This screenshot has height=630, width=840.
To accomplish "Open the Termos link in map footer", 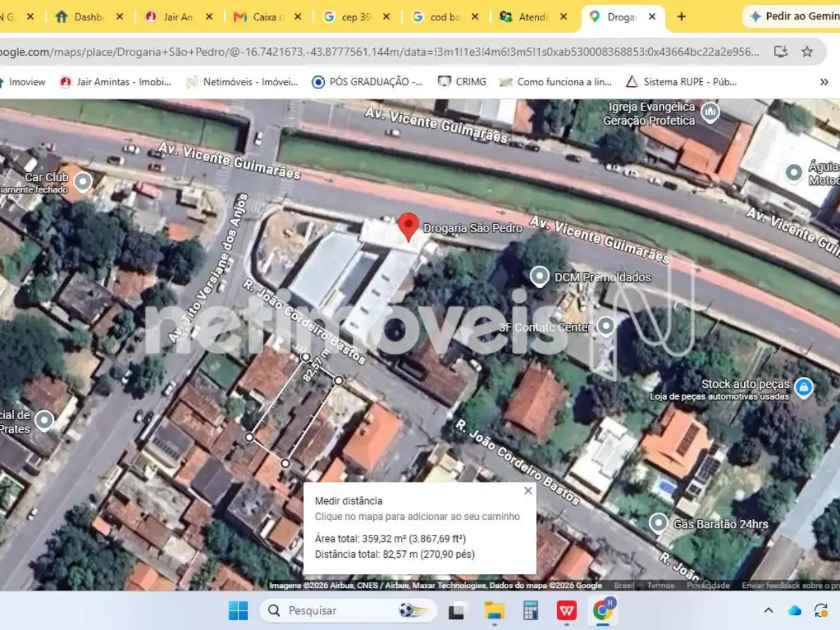I will (x=661, y=585).
